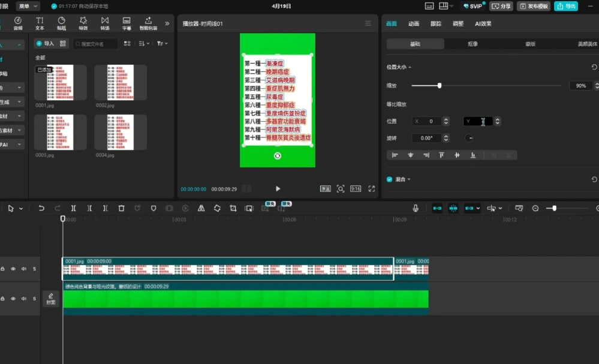The image size is (599, 364).
Task: Click the 导出 export button
Action: [567, 6]
